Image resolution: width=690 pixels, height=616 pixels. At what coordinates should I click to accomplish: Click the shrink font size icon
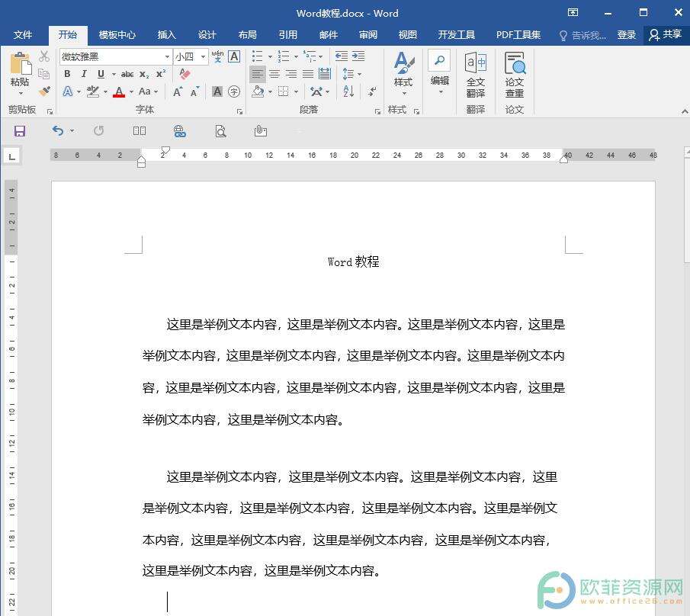pos(194,91)
